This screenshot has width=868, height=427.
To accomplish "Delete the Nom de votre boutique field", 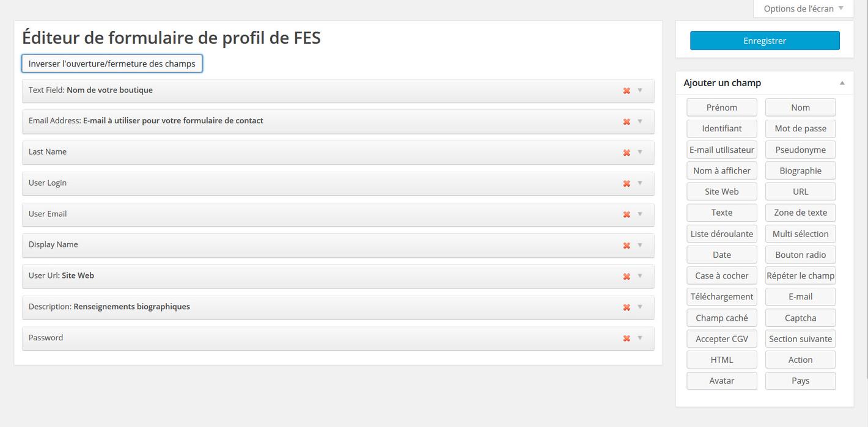I will point(627,90).
